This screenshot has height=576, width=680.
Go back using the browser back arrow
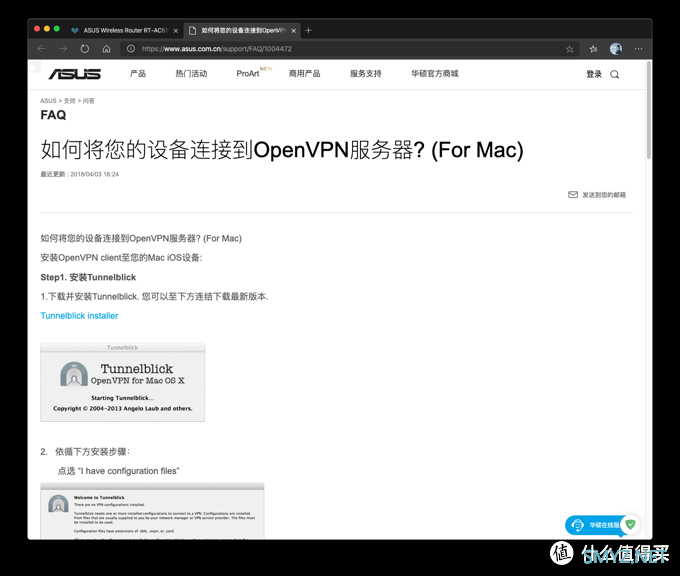pyautogui.click(x=42, y=49)
